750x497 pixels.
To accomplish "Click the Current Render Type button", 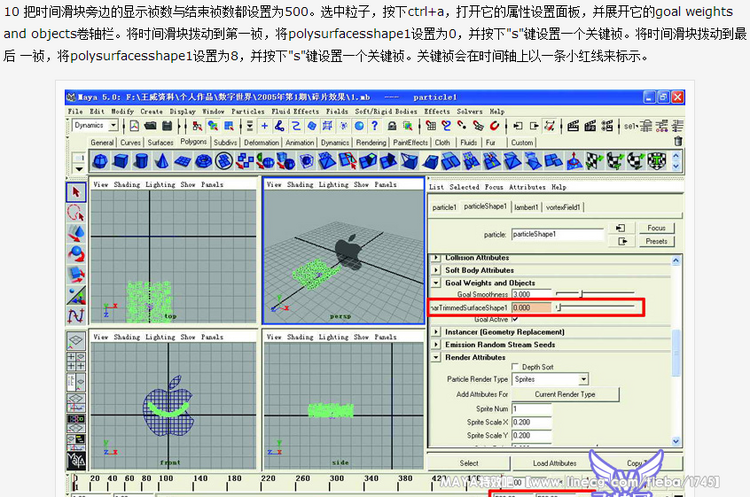I will 565,394.
